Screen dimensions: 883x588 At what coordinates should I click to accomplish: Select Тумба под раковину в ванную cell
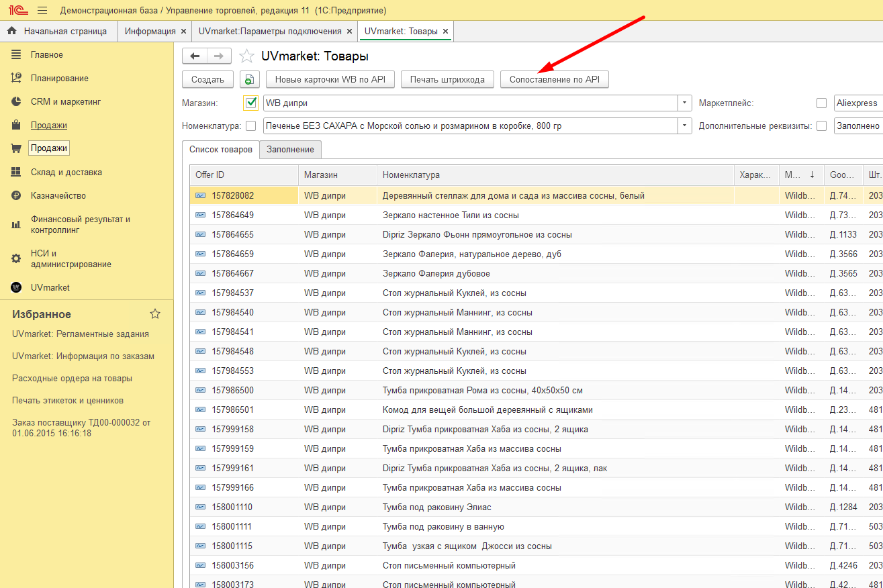[555, 526]
